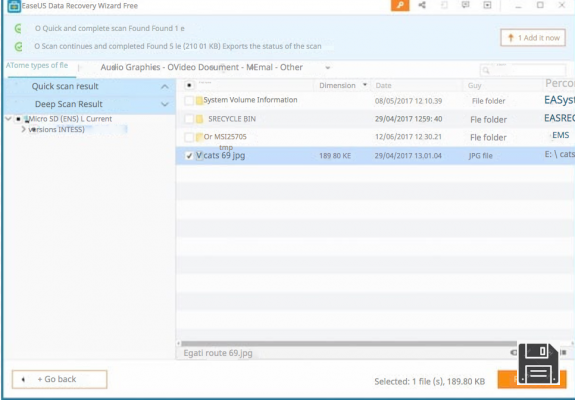Click the search magnifier icon
The image size is (575, 400).
486,70
